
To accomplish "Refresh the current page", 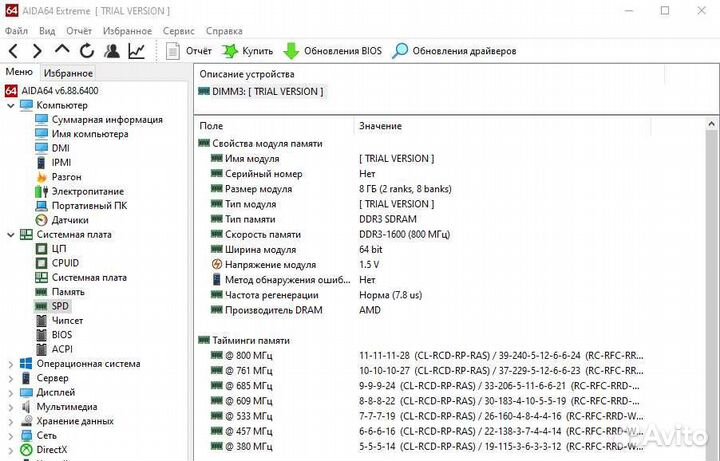I will [x=87, y=51].
